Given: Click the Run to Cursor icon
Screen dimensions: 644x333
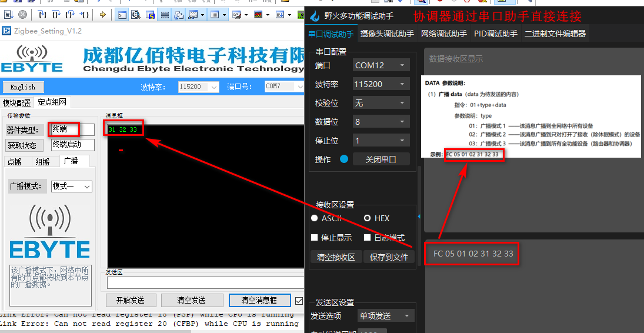Looking at the screenshot, I should 85,15.
